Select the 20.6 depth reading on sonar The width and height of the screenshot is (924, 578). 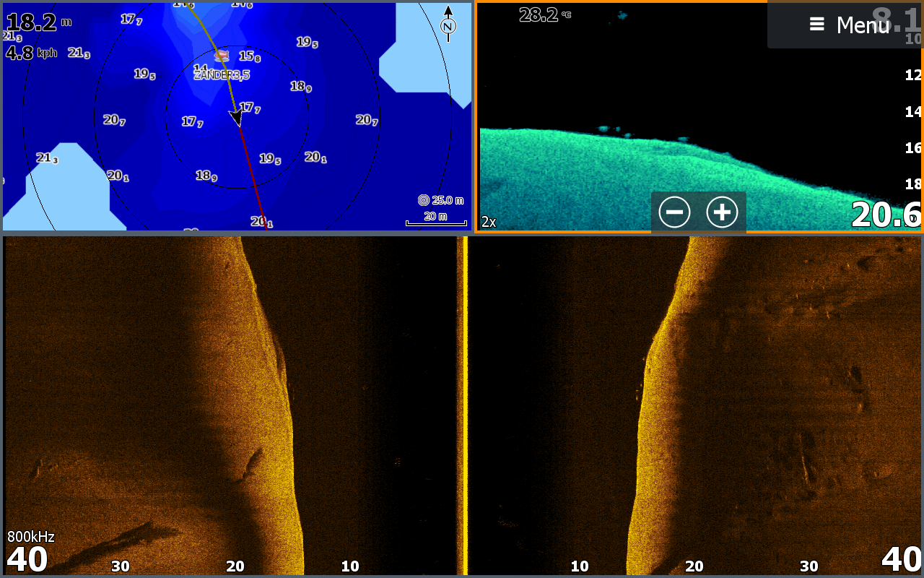885,215
